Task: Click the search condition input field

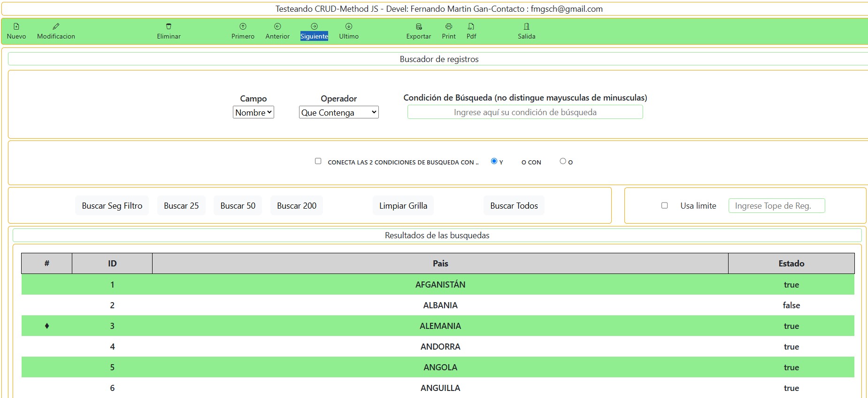Action: click(525, 112)
